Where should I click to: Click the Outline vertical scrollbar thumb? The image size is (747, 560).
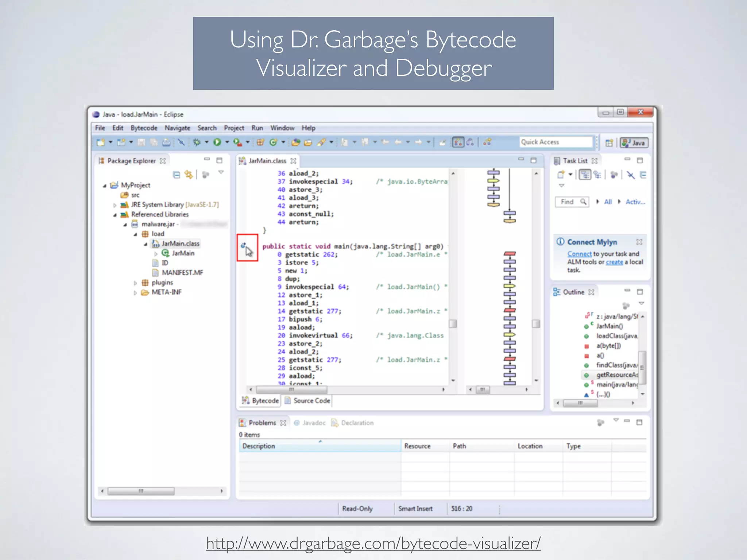[642, 367]
